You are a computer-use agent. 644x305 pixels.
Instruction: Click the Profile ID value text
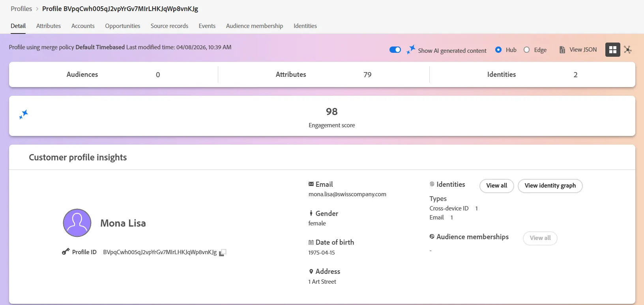(x=160, y=252)
